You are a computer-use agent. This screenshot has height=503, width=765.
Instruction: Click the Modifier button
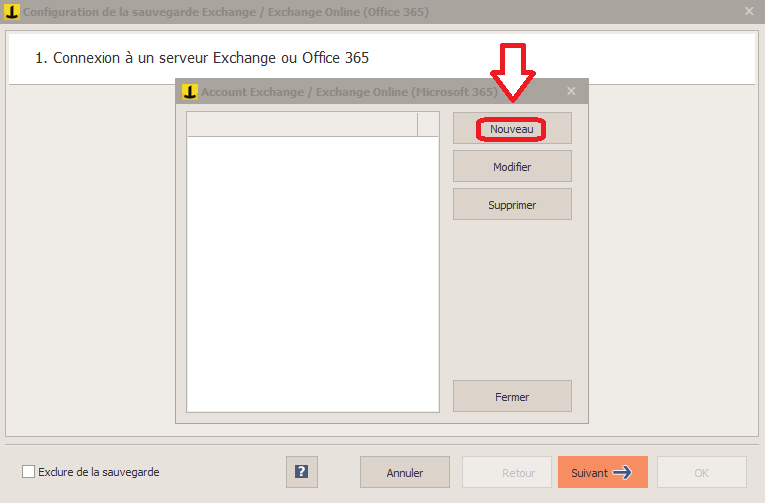[512, 166]
